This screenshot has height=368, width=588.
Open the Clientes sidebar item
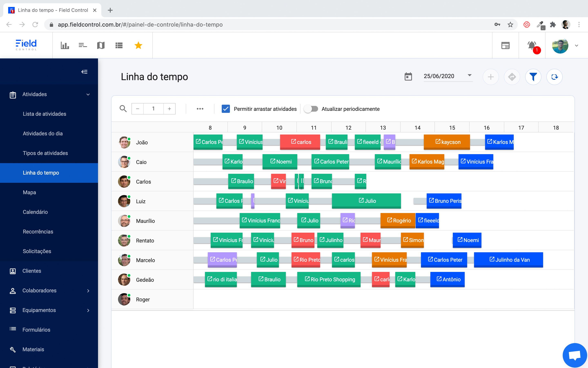tap(32, 271)
